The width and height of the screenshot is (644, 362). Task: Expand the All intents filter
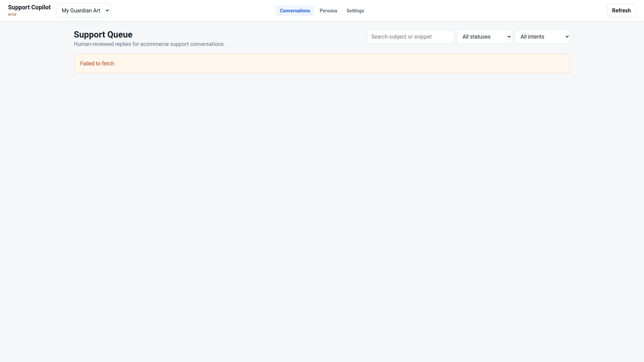point(542,37)
